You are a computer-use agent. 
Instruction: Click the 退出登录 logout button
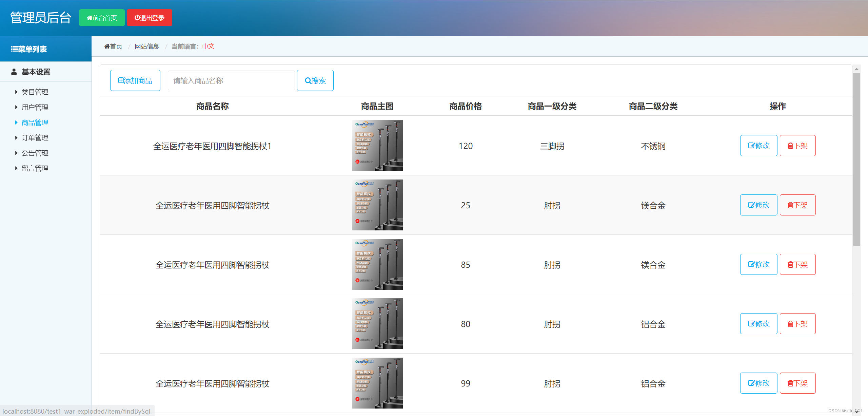[x=149, y=18]
